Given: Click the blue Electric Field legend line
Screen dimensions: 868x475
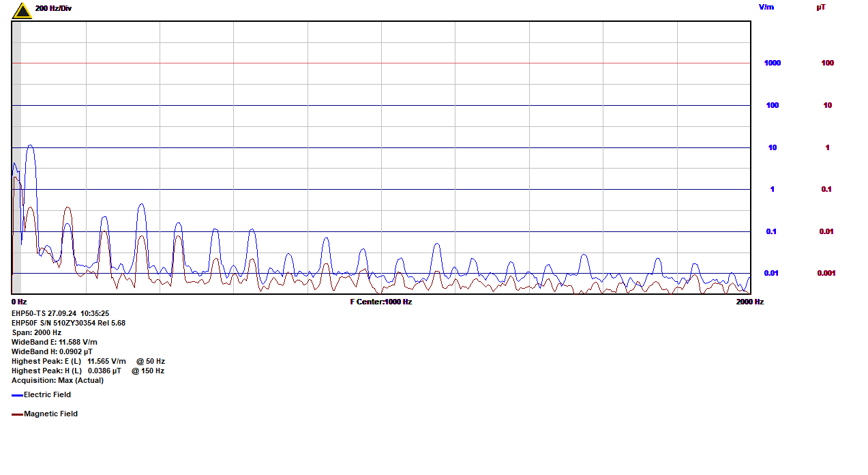Looking at the screenshot, I should (17, 395).
